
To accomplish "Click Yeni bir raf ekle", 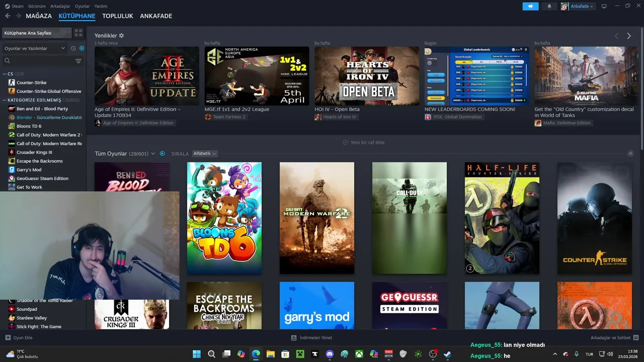I will tap(363, 142).
